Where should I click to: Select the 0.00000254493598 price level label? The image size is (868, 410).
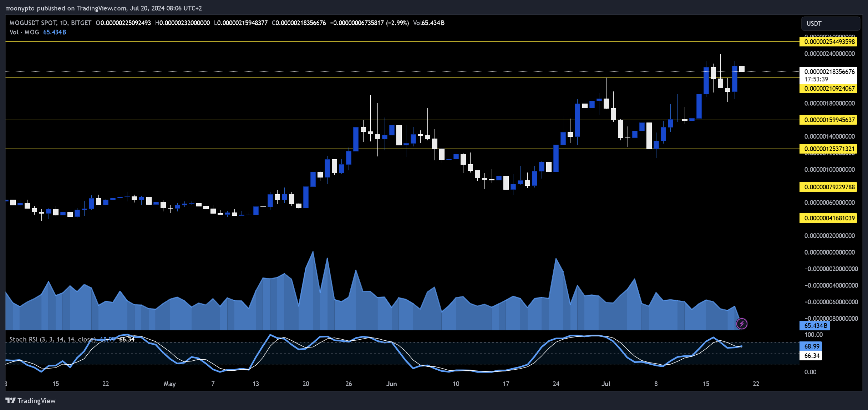828,42
